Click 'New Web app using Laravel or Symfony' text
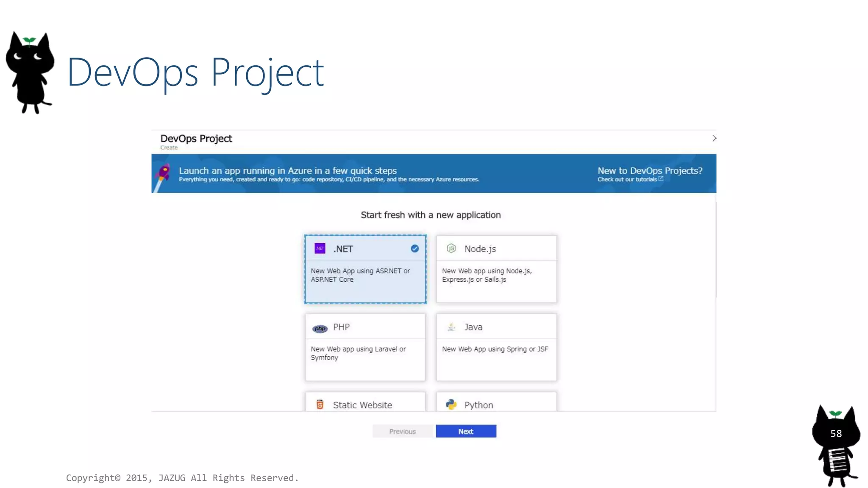 click(x=358, y=353)
